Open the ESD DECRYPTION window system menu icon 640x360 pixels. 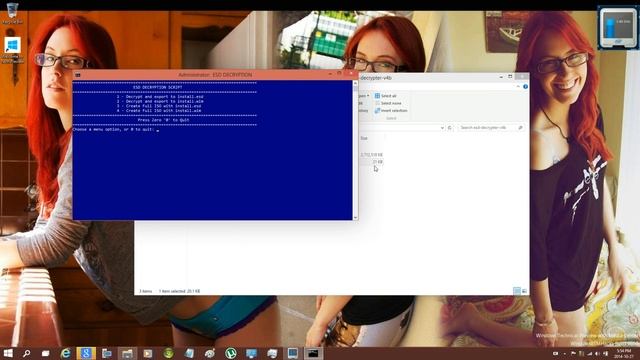pos(78,75)
